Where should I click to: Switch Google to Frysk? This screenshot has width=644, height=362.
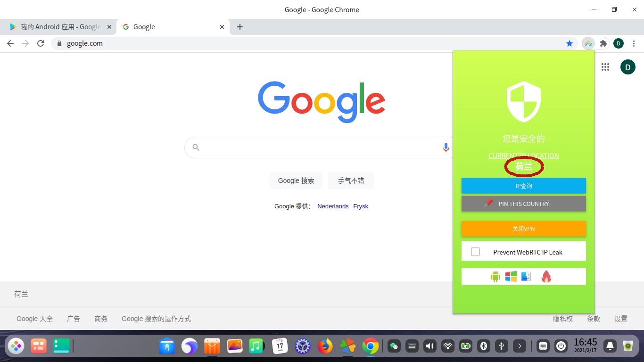361,206
